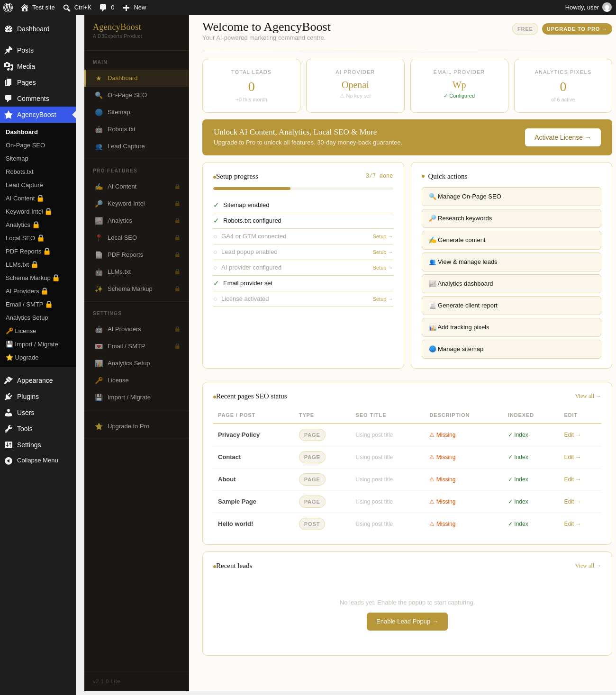Select Analytics Setup in WordPress submenu

pos(27,318)
